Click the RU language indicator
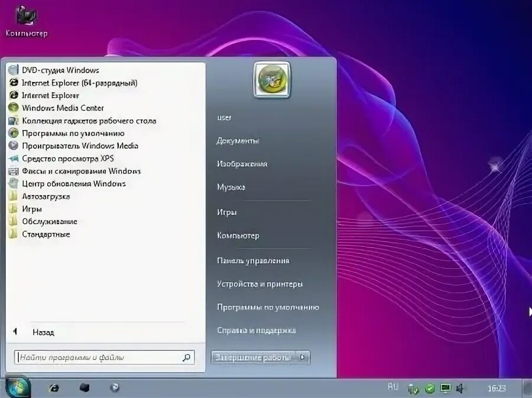 [x=392, y=386]
